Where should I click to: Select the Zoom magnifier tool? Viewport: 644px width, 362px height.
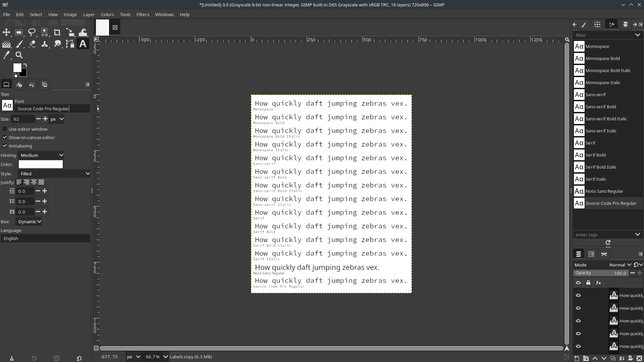(19, 55)
